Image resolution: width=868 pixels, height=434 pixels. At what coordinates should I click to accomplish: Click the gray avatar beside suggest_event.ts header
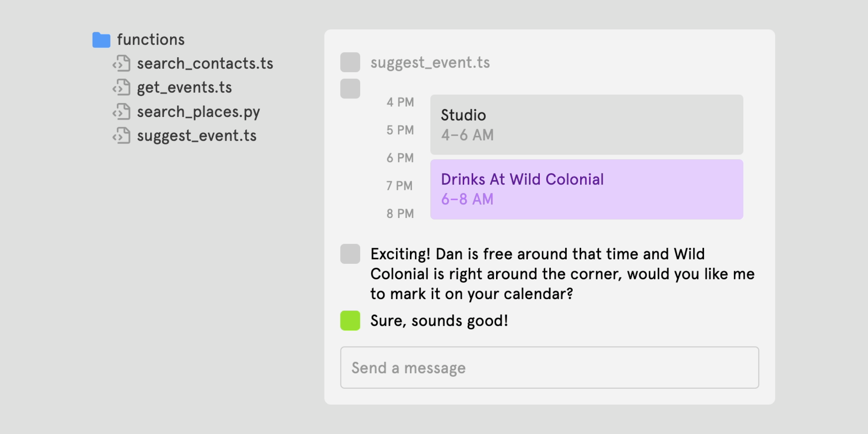(350, 62)
